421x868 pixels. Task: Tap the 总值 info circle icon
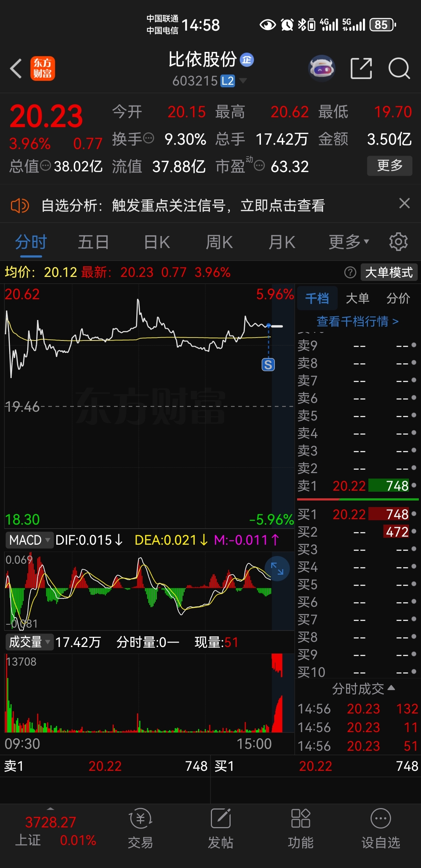pyautogui.click(x=45, y=166)
